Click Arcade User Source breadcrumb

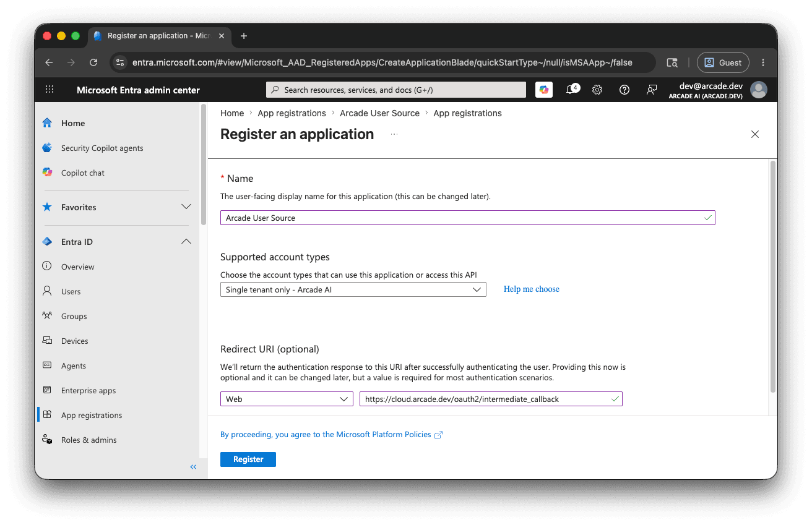380,113
